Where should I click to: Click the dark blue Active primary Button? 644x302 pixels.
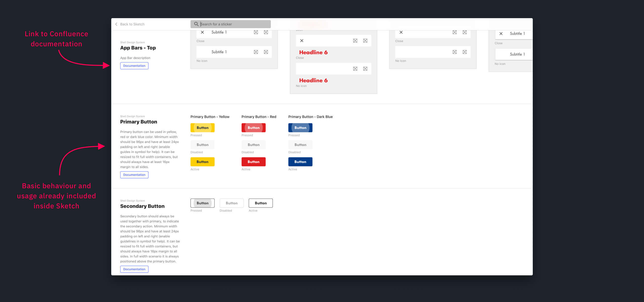point(300,162)
